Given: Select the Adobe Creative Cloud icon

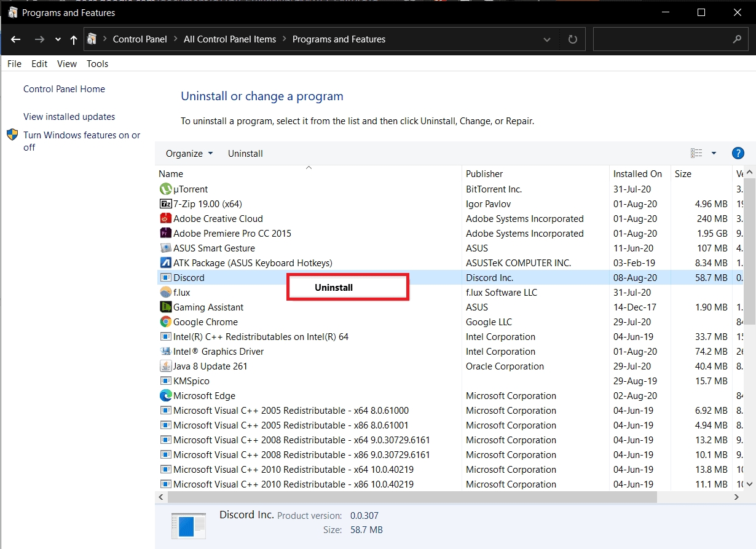Looking at the screenshot, I should pos(165,219).
